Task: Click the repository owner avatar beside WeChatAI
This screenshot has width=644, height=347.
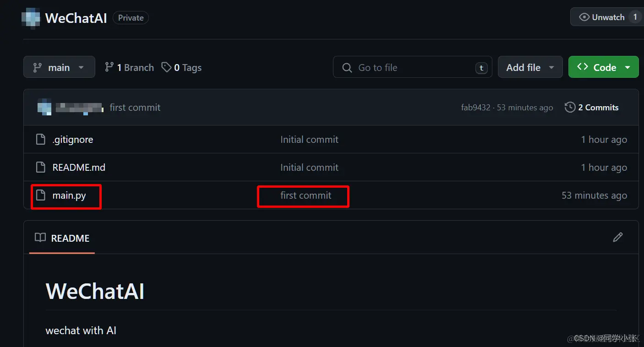Action: coord(32,18)
